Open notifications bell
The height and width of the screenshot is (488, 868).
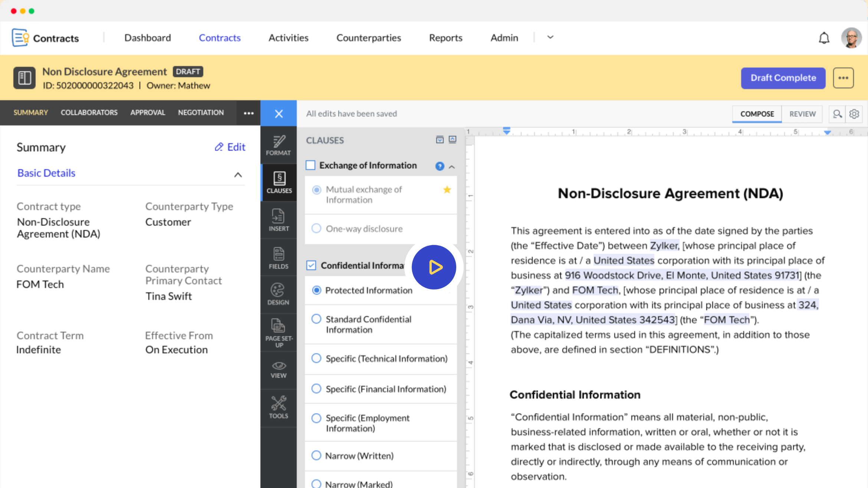click(x=824, y=38)
